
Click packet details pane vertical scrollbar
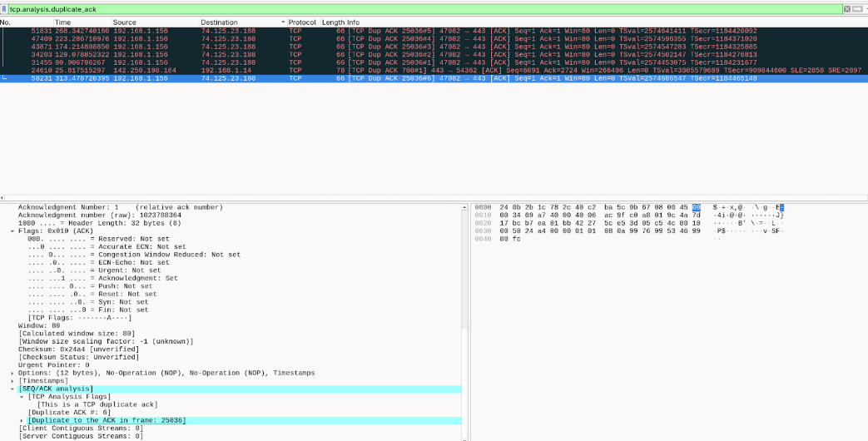coord(464,325)
